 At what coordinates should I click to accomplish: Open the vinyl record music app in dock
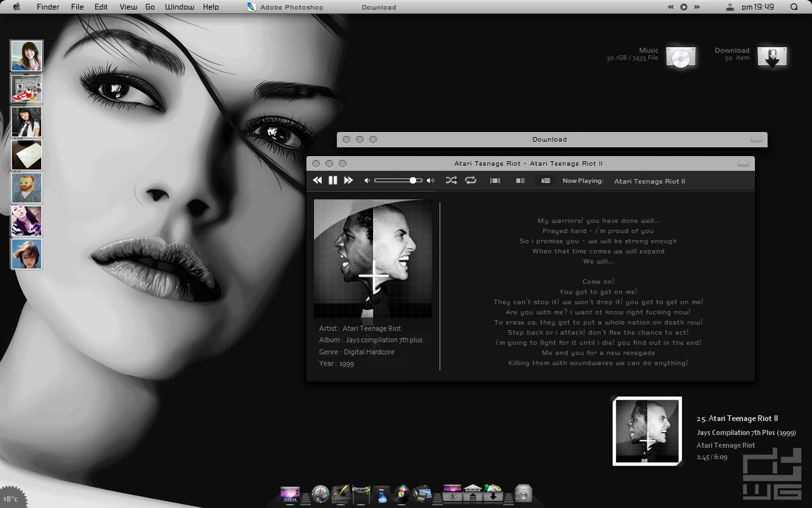[x=401, y=494]
